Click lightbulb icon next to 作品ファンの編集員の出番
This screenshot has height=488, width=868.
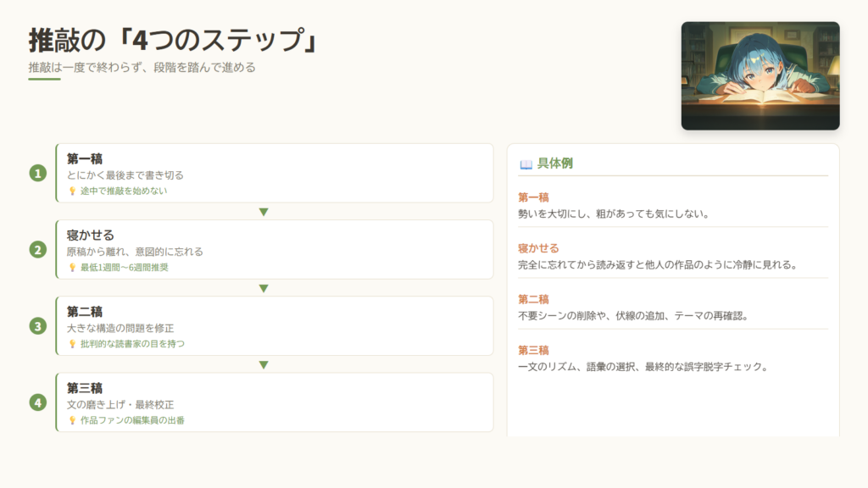click(x=72, y=419)
